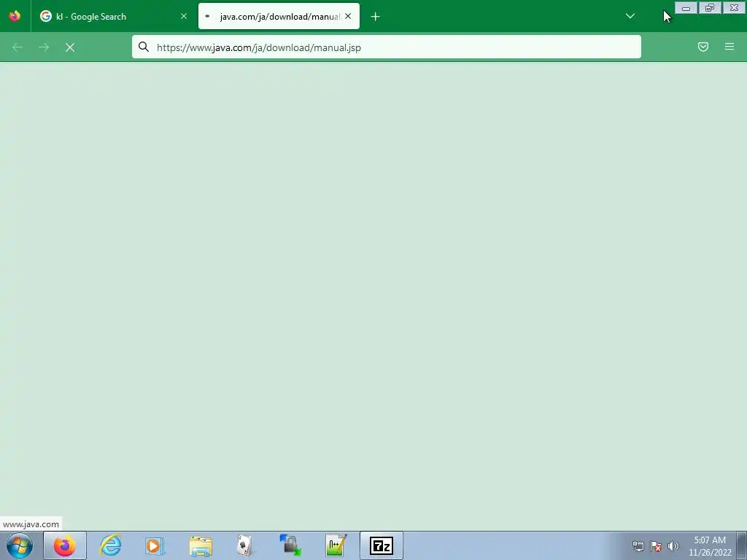747x560 pixels.
Task: Minimize the Firefox window
Action: [686, 7]
